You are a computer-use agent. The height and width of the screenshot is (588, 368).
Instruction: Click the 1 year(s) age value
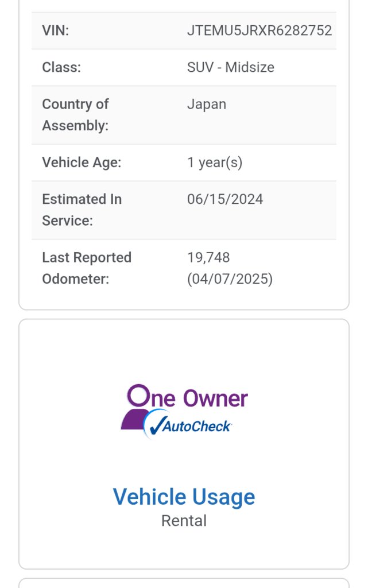coord(215,163)
